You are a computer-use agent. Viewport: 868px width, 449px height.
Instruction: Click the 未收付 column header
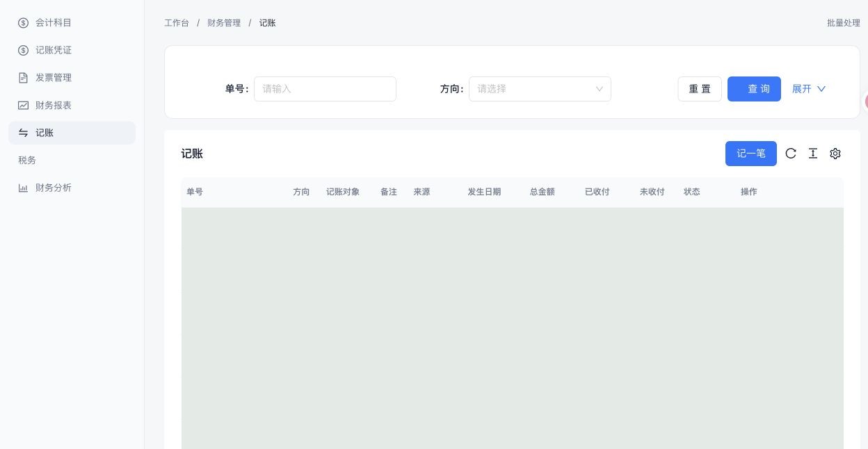pos(652,192)
